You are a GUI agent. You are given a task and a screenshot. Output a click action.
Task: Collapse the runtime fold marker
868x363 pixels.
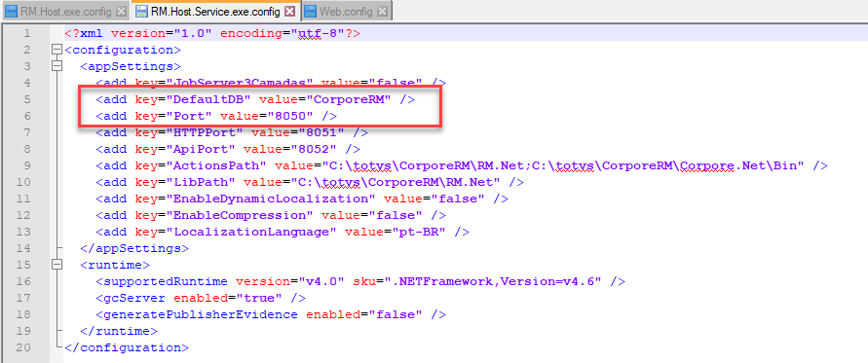(x=56, y=265)
